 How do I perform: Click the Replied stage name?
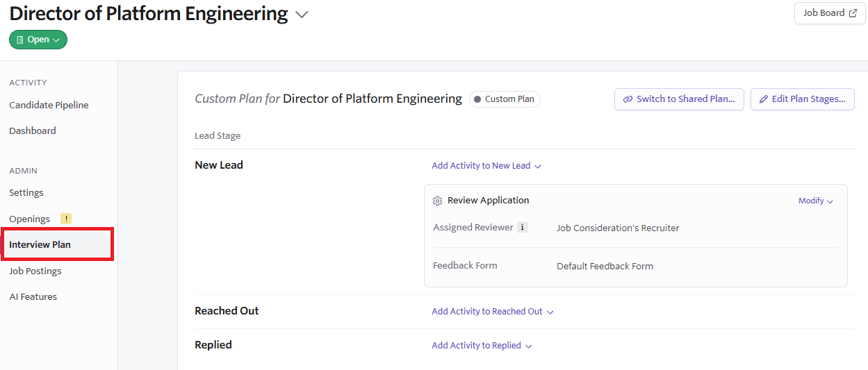[x=213, y=345]
